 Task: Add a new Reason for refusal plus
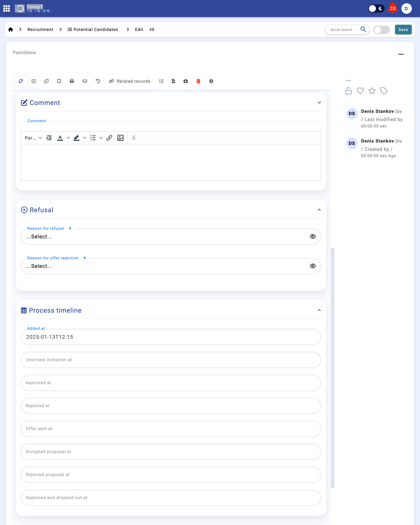pos(70,228)
